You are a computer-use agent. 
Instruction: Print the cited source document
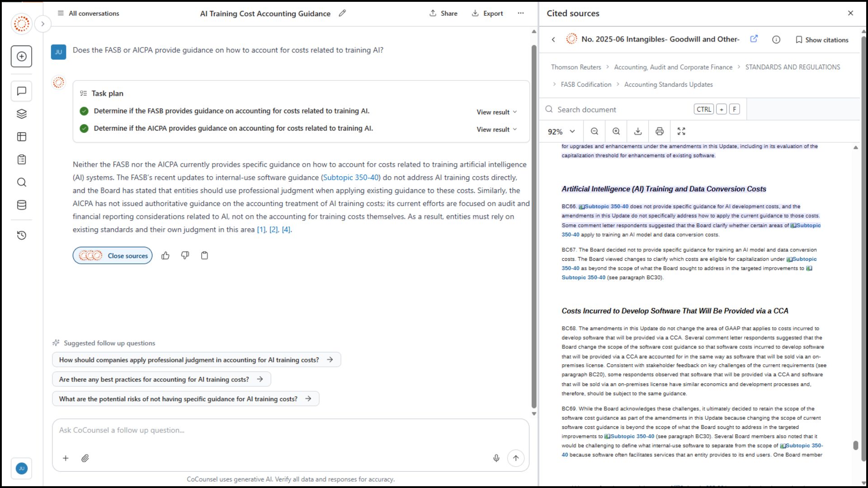point(660,131)
